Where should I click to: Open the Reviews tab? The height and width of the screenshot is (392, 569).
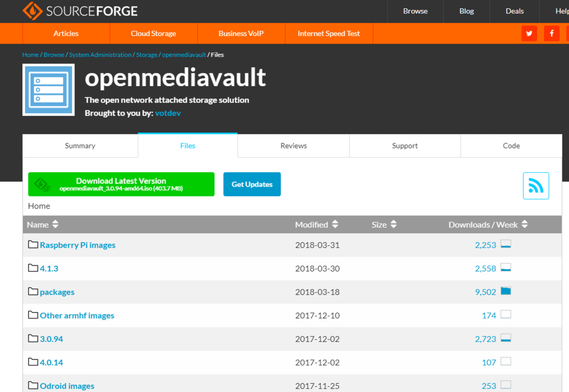pyautogui.click(x=293, y=146)
